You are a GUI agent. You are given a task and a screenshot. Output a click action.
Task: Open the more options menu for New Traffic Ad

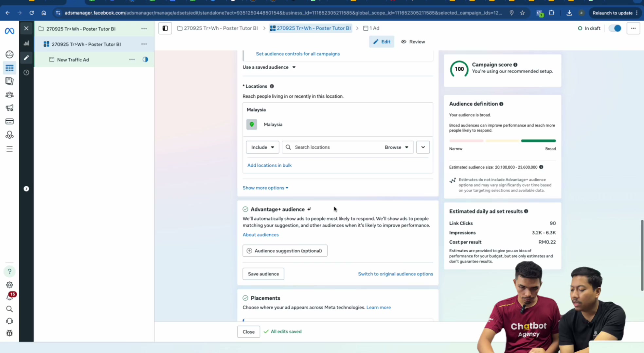point(132,59)
